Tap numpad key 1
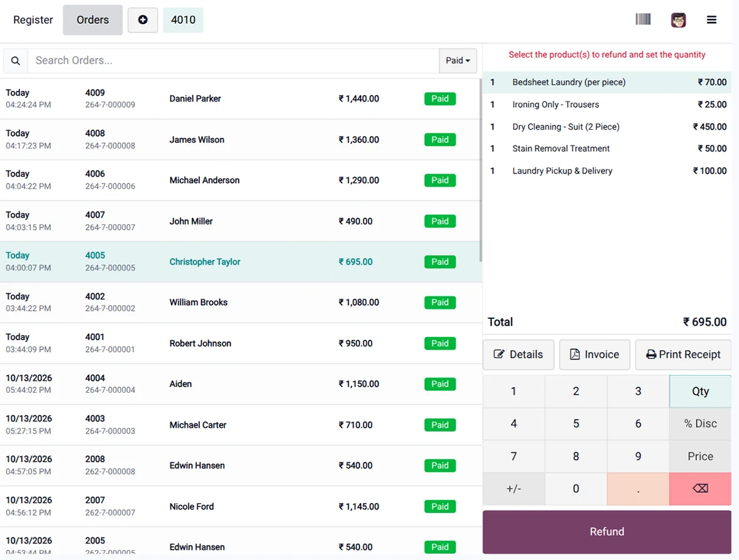This screenshot has height=560, width=739. pyautogui.click(x=514, y=391)
